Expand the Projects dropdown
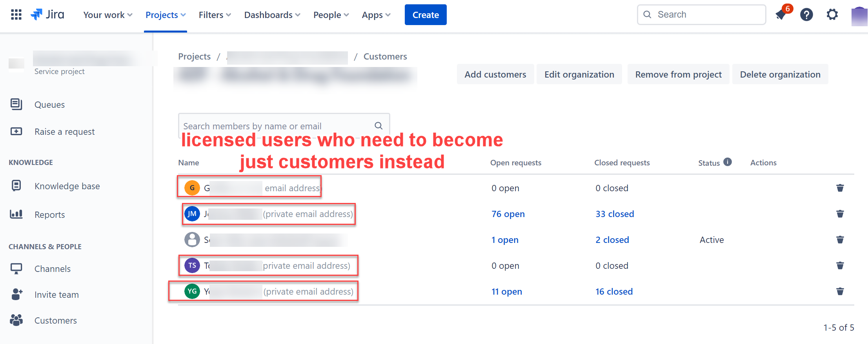The width and height of the screenshot is (868, 344). 166,15
